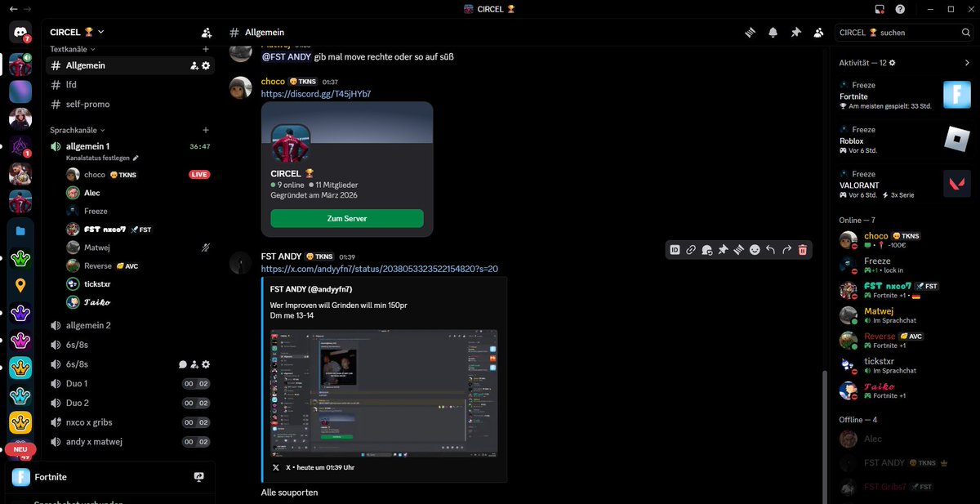Open Freeze VALORANT activity card
This screenshot has height=504, width=980.
[x=906, y=184]
